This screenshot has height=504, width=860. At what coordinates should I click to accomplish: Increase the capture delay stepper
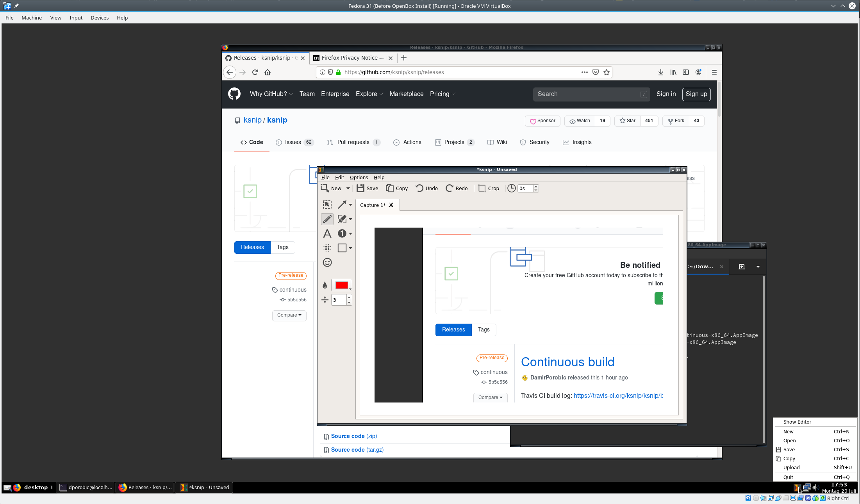pyautogui.click(x=536, y=186)
